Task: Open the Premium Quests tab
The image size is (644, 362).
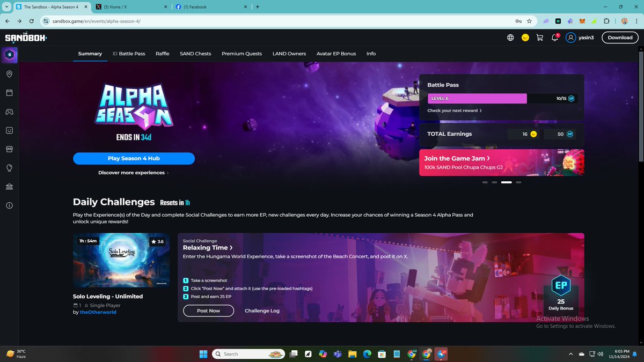Action: pyautogui.click(x=241, y=54)
